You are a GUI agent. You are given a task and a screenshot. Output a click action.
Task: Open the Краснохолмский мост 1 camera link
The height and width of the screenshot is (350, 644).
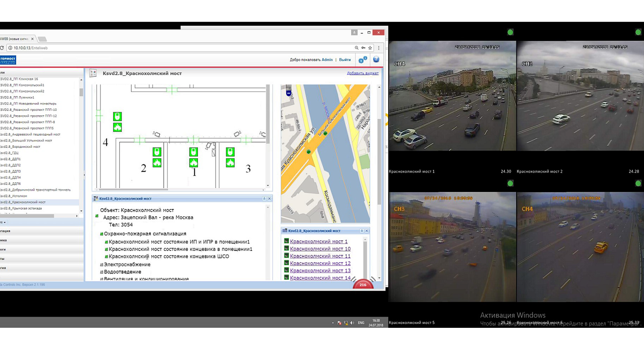tap(319, 242)
